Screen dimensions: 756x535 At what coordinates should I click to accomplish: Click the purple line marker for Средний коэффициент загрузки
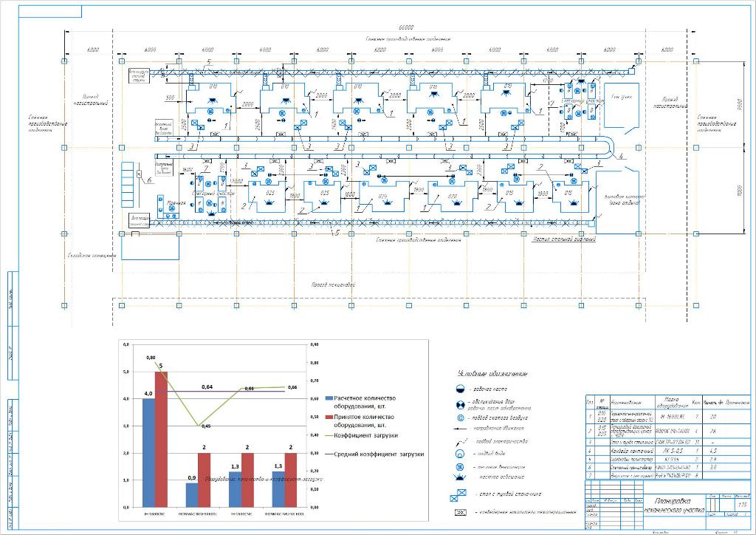[x=329, y=454]
